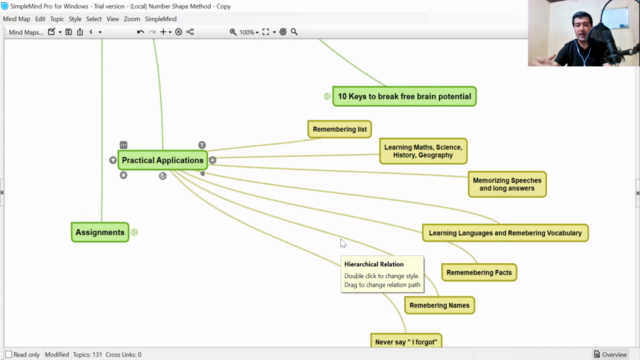Screen dimensions: 640x360
Task: Open the Select menu
Action: [94, 19]
